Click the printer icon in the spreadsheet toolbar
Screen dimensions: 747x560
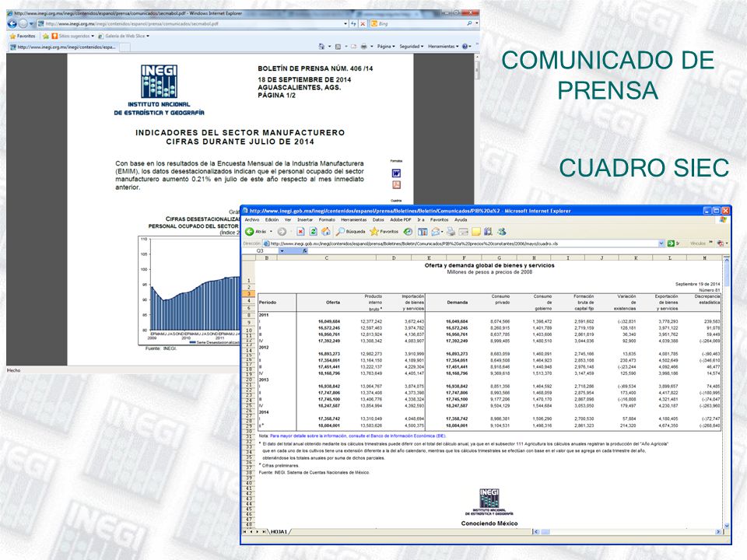point(451,232)
